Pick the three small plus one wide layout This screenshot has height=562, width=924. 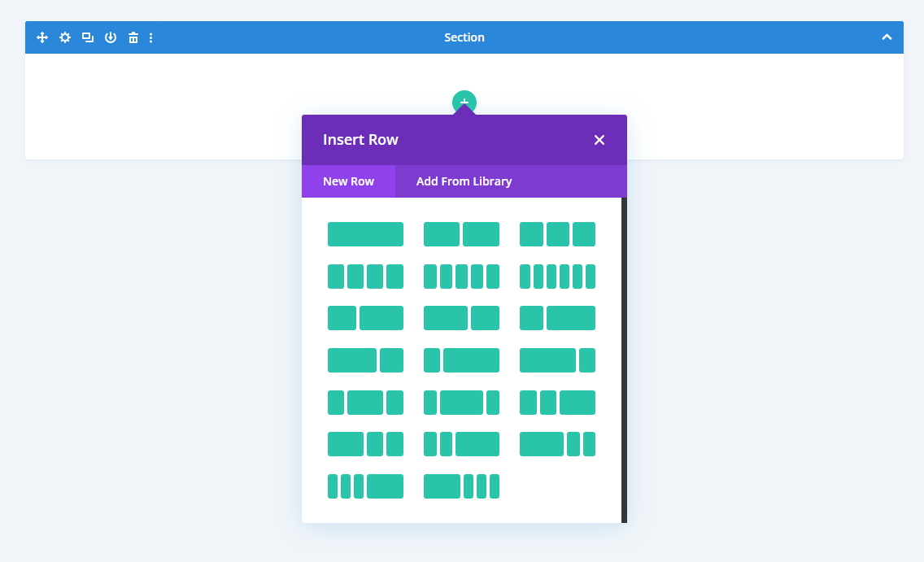pos(365,486)
